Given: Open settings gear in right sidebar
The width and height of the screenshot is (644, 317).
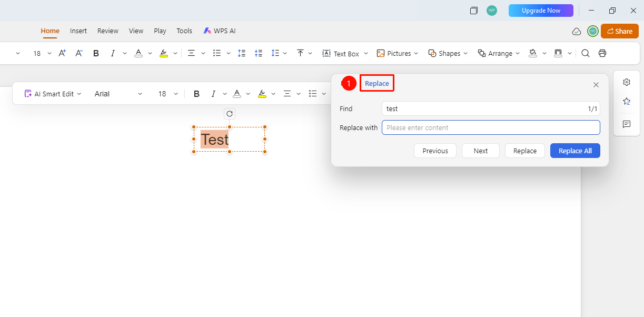Looking at the screenshot, I should click(627, 82).
